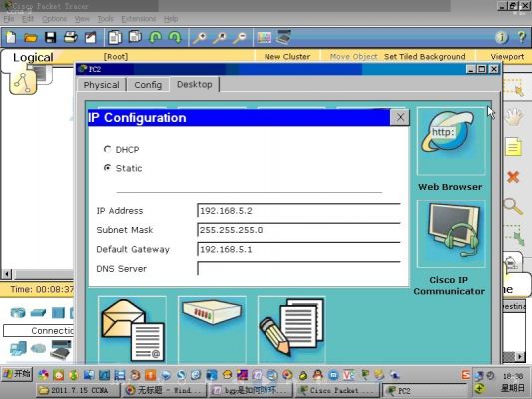
Task: Click the Windows Start button
Action: coord(17,374)
